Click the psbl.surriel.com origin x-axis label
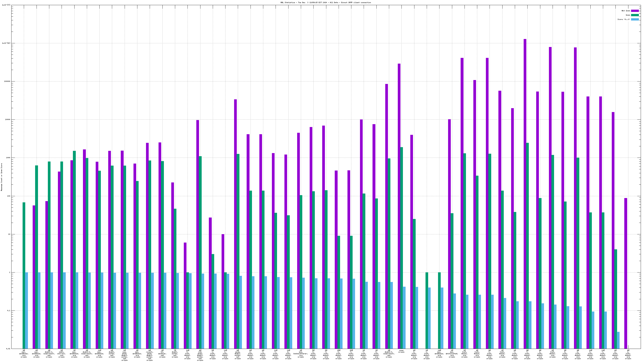Viewport: 644px width, 362px height. point(61,354)
